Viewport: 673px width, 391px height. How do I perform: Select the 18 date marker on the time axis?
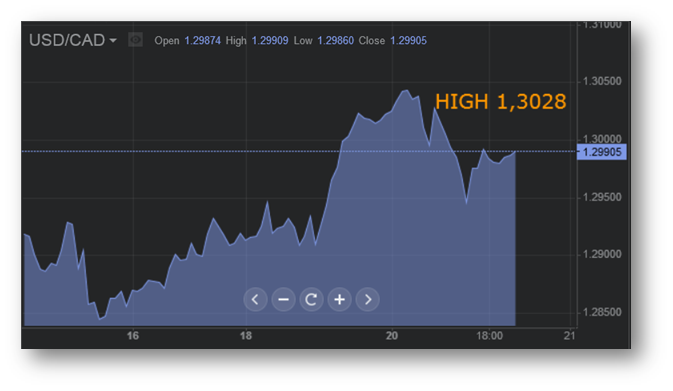pos(246,336)
